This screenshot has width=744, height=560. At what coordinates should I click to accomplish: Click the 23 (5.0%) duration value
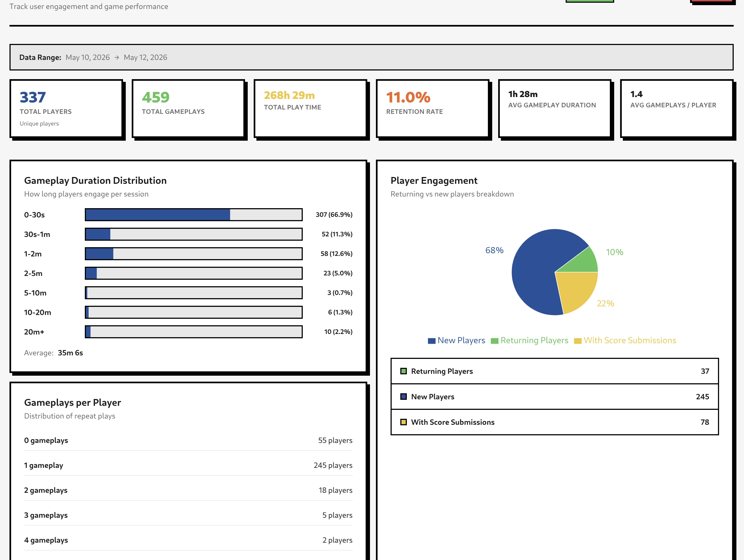click(x=338, y=273)
